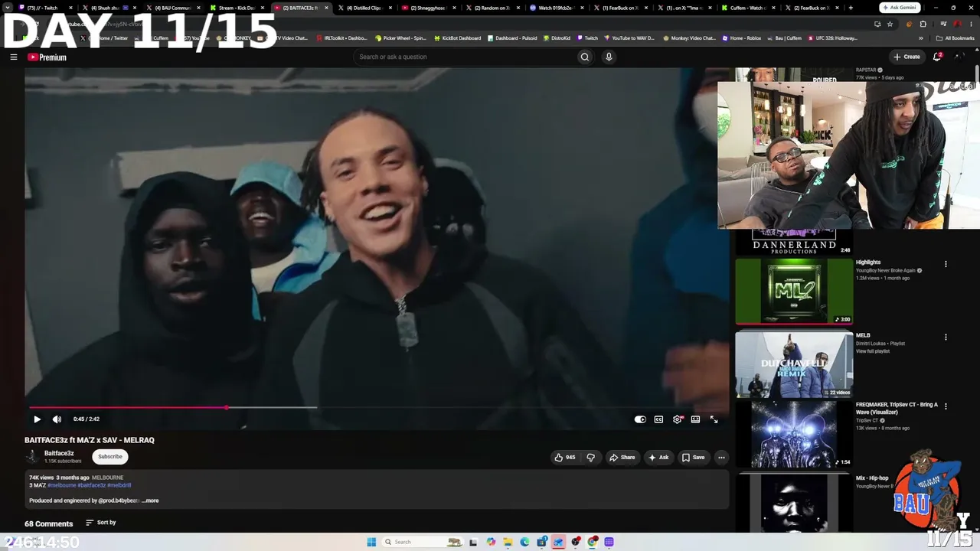Dislike the video with thumbs down
This screenshot has height=551, width=980.
click(590, 458)
